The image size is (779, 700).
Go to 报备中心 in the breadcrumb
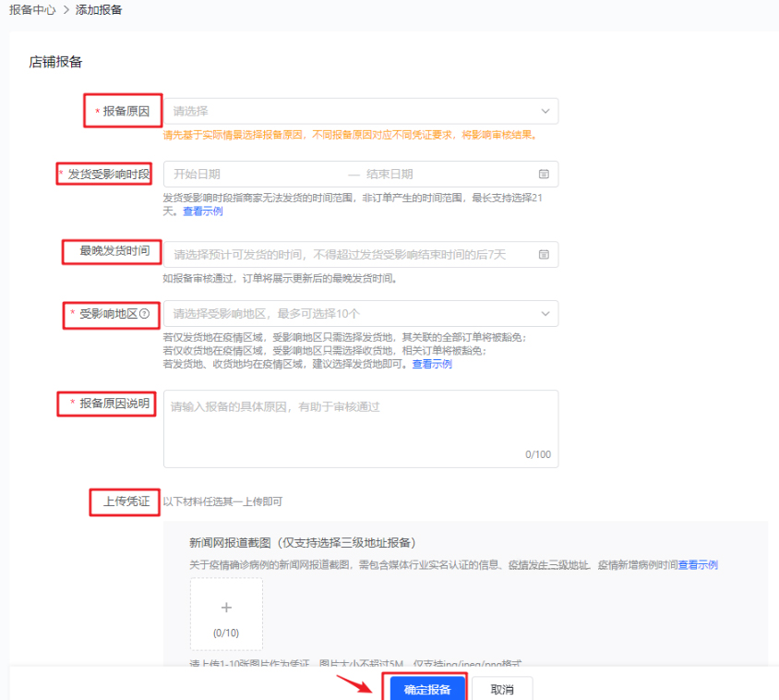pyautogui.click(x=34, y=9)
